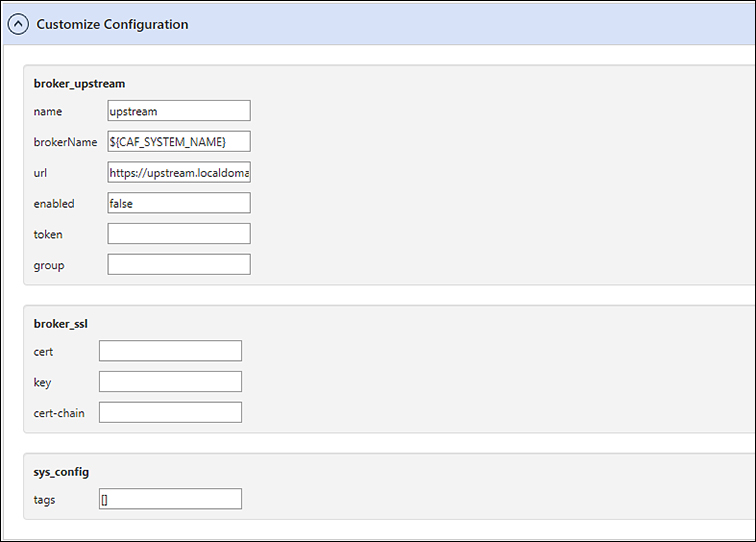Click the broker_upstream section heading
Screen dimensions: 756x542
click(x=79, y=84)
